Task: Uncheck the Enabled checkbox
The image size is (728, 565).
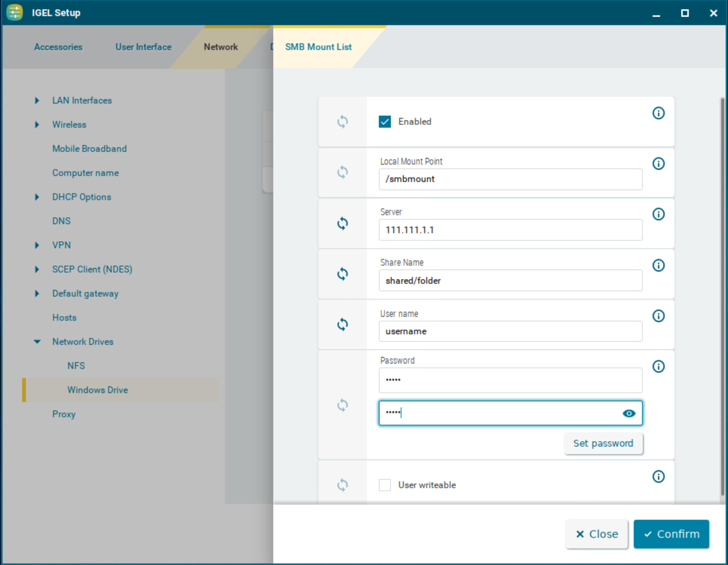Action: 385,122
